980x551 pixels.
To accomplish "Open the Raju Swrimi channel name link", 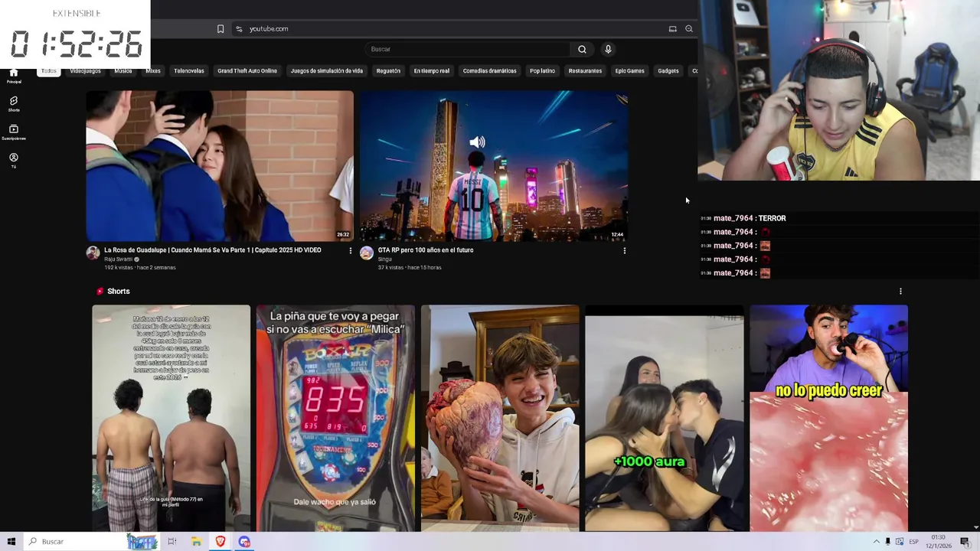I will coord(119,259).
